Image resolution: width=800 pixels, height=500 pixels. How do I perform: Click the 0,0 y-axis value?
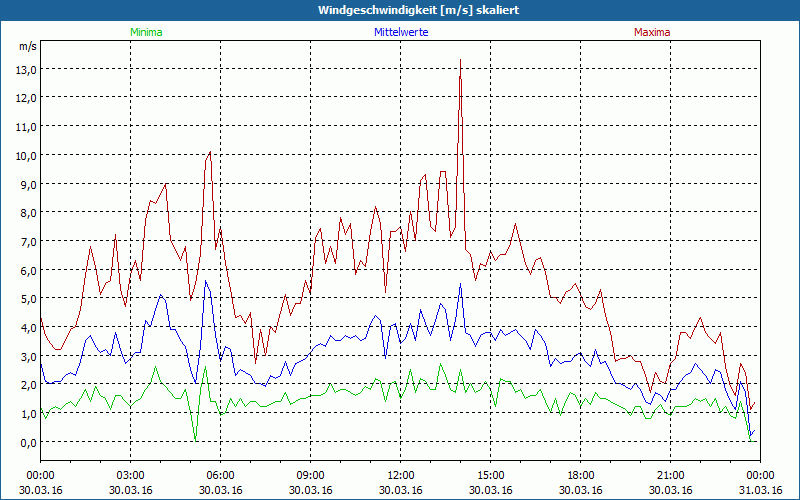coord(29,443)
